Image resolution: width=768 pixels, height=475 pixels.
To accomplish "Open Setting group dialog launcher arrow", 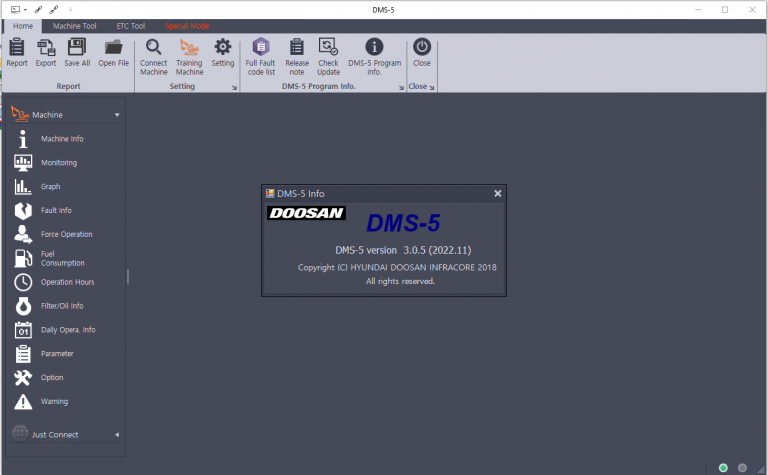I will (x=234, y=88).
